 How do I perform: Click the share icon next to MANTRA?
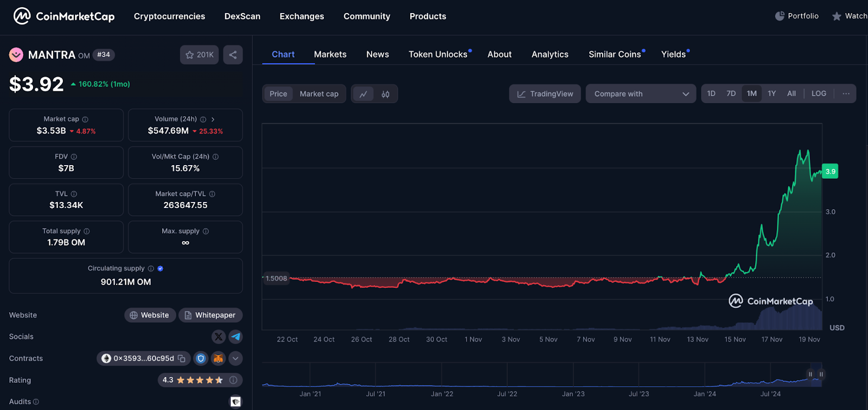click(233, 55)
